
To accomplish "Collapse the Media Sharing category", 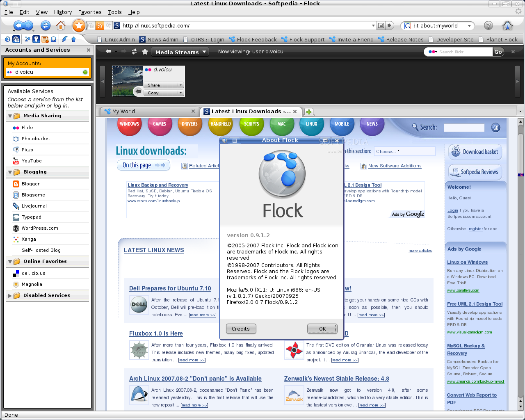I will (10, 116).
